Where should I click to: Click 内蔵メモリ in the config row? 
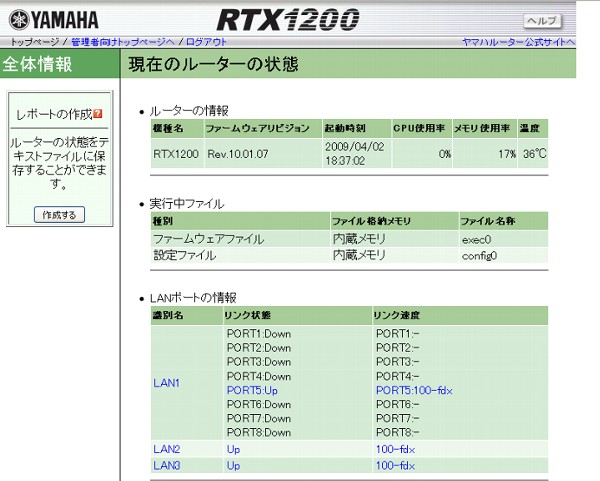tap(359, 255)
